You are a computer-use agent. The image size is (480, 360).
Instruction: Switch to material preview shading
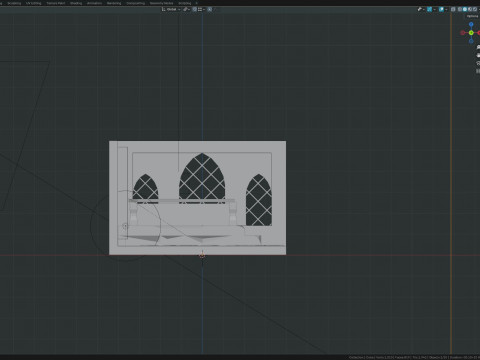[x=470, y=9]
